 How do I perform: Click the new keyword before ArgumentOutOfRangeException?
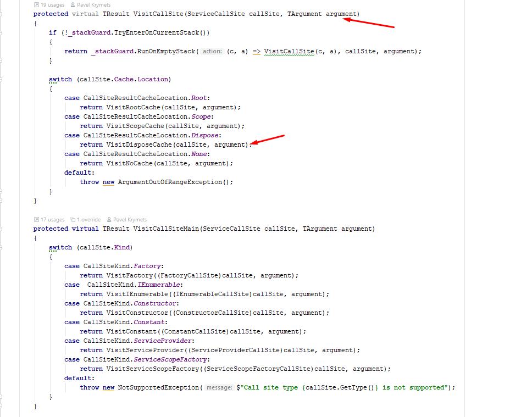[109, 182]
